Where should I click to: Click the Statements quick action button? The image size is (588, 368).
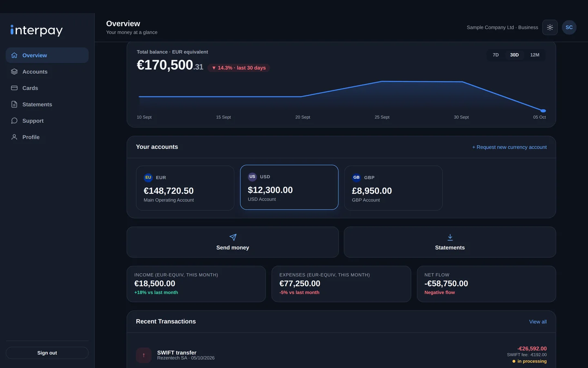450,242
